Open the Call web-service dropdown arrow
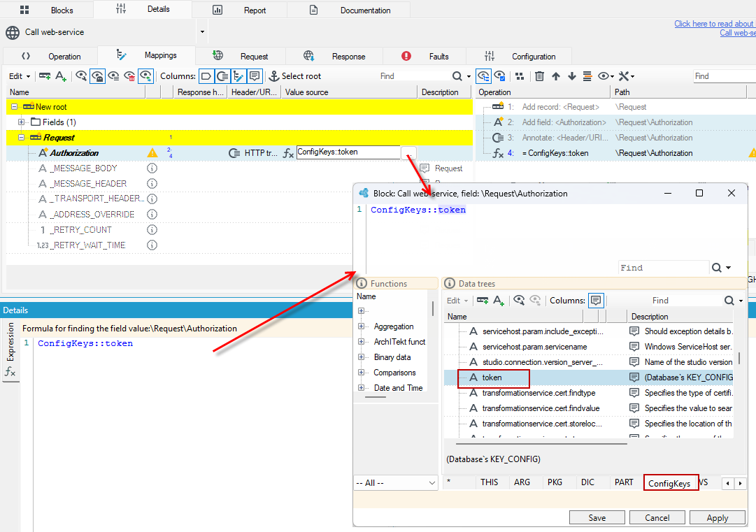756x532 pixels. coord(203,31)
